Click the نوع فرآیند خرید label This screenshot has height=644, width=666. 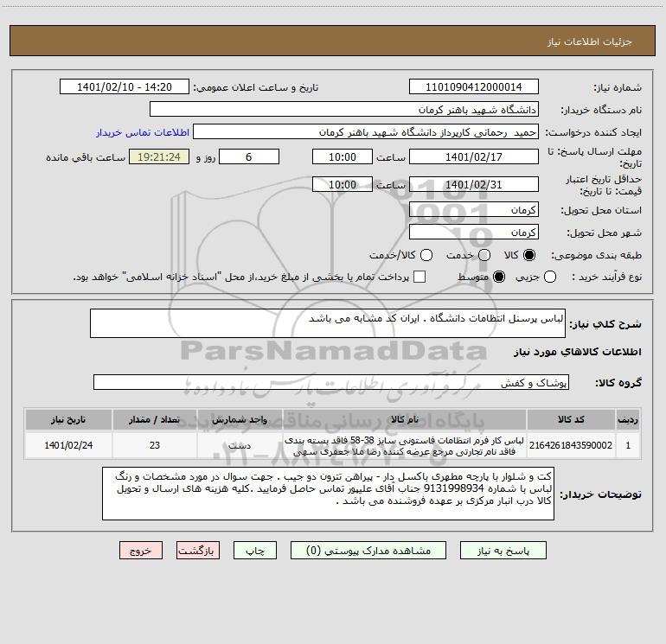606,277
